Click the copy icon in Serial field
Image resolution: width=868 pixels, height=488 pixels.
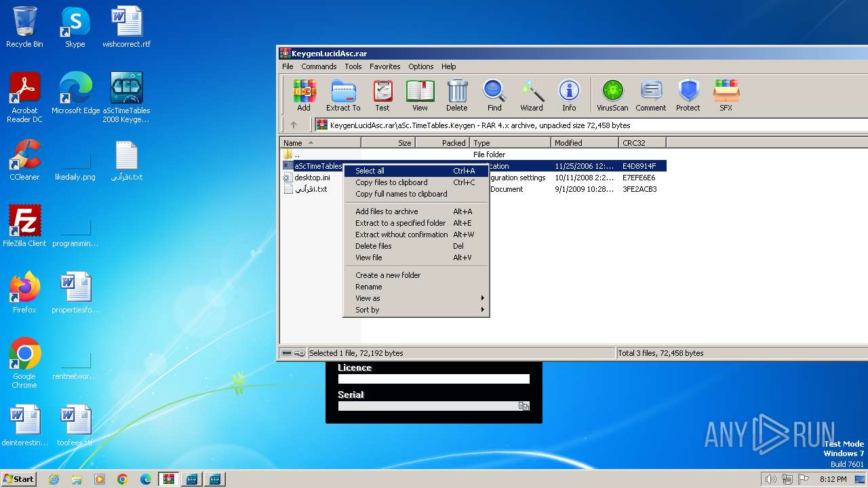[524, 406]
